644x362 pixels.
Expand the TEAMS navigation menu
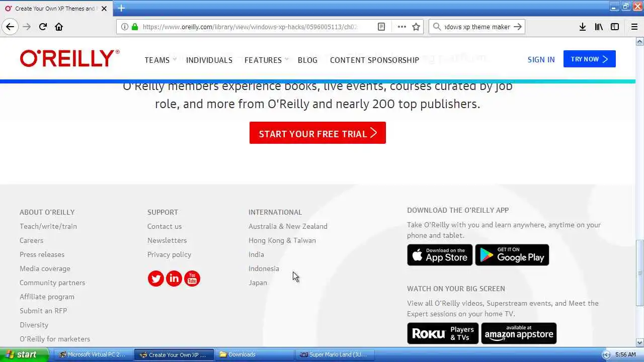tap(160, 60)
